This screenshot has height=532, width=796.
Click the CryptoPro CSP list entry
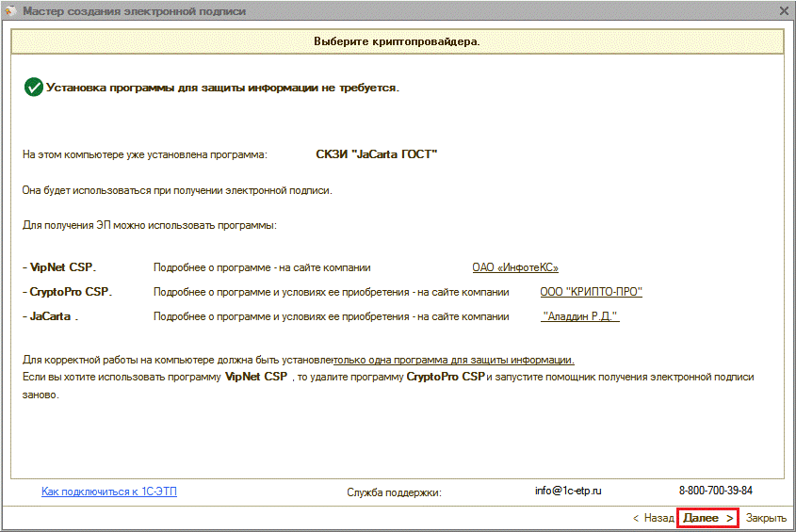[x=69, y=292]
